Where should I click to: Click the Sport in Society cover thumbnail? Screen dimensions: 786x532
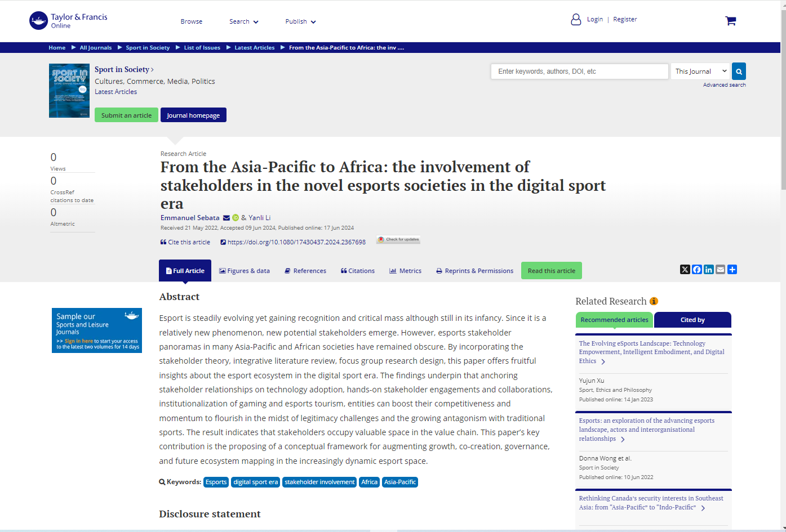pyautogui.click(x=69, y=91)
